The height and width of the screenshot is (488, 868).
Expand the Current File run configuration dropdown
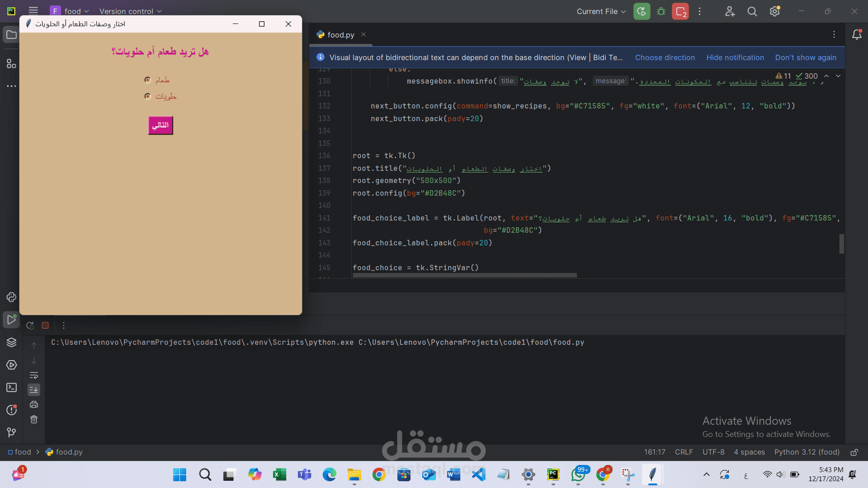[601, 11]
